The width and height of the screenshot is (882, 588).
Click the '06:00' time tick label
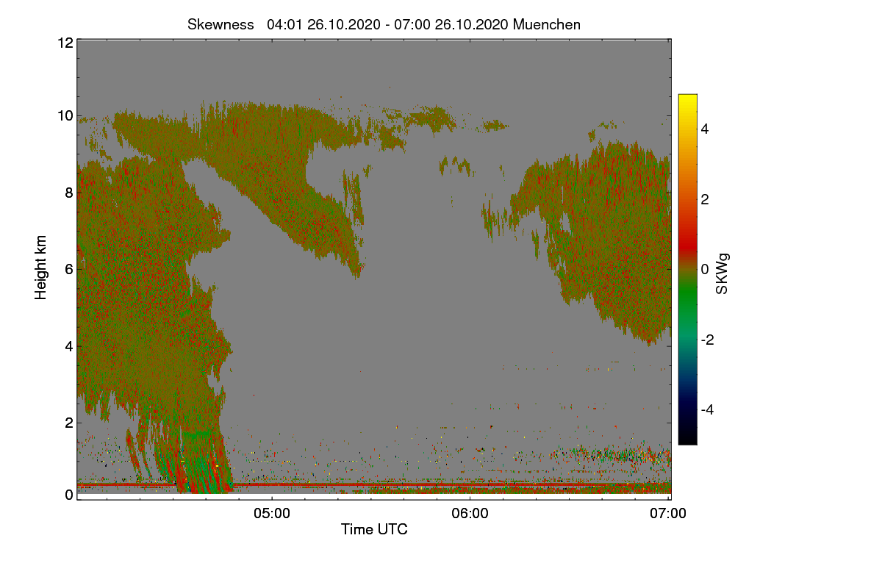pos(470,514)
